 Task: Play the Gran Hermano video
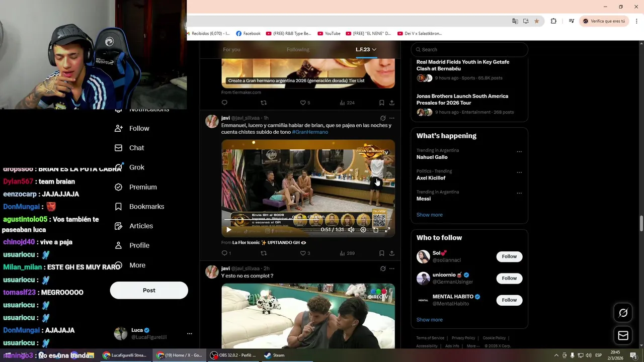(228, 230)
